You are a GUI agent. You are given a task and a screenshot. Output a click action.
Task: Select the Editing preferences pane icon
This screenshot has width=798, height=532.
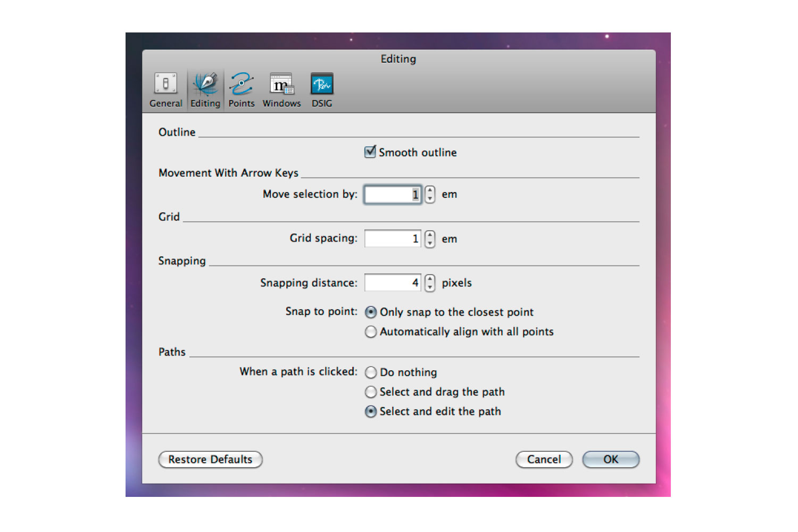[205, 90]
